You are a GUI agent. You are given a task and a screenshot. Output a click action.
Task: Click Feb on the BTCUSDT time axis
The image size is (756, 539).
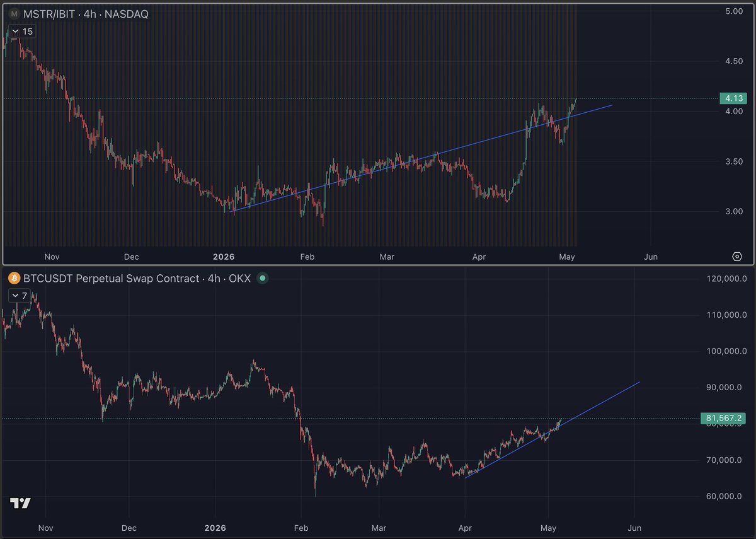301,527
